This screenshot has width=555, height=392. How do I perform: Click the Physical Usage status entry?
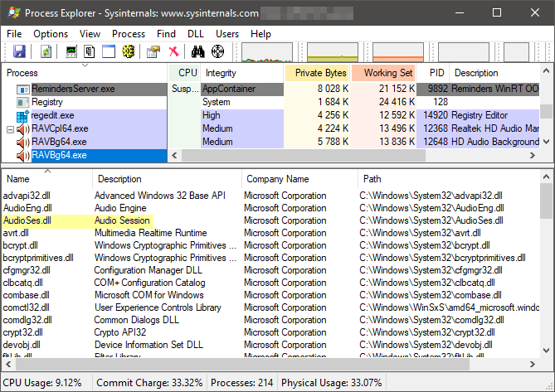(x=332, y=383)
